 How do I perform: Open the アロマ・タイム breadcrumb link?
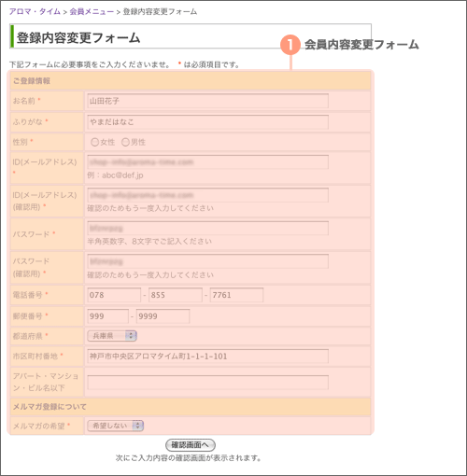point(35,12)
